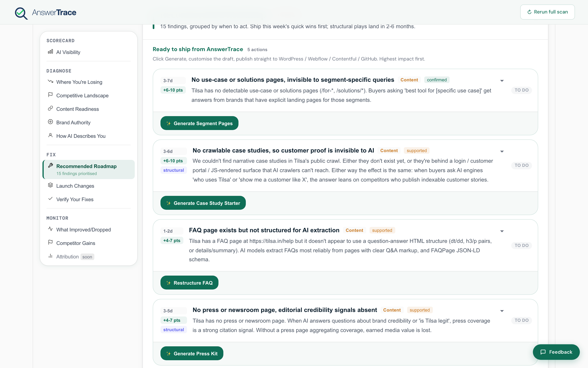Open Launch Changes section

pyautogui.click(x=88, y=186)
